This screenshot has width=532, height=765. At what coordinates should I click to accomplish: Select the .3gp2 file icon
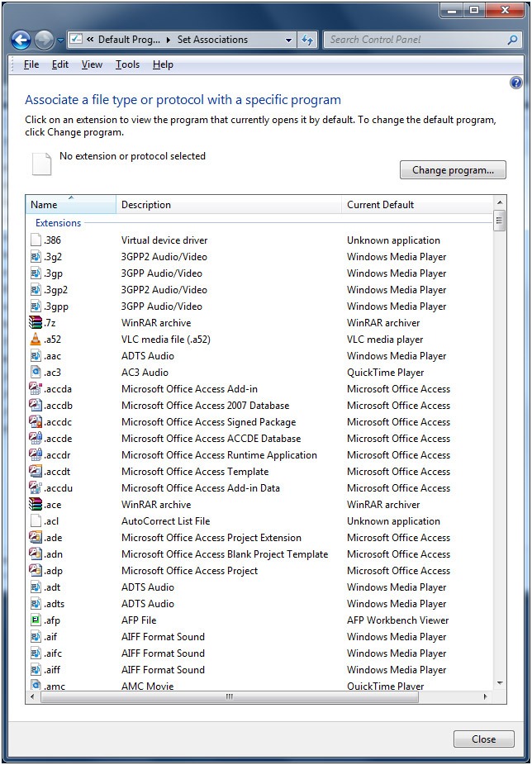point(36,290)
